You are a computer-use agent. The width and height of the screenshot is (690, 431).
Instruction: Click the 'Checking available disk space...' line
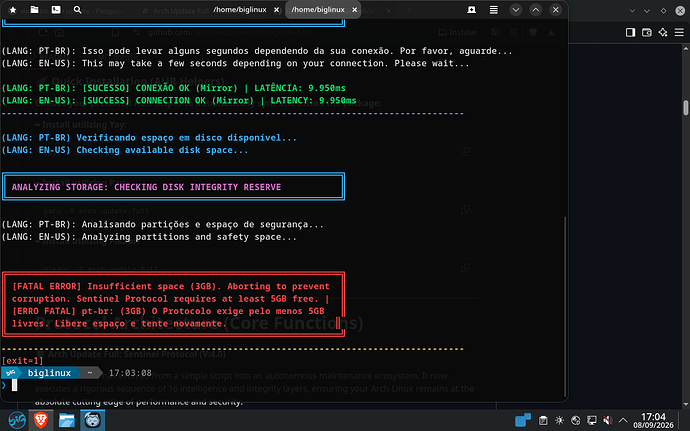[125, 150]
